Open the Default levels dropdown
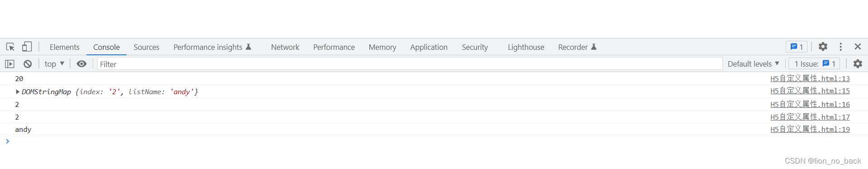Viewport: 868px width, 169px height. point(753,64)
